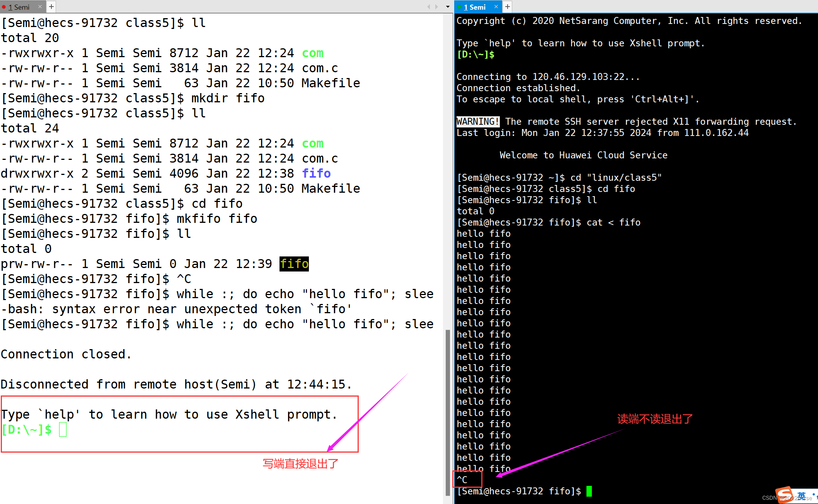This screenshot has height=504, width=818.
Task: Click the 'Connection closed.' line
Action: point(66,354)
